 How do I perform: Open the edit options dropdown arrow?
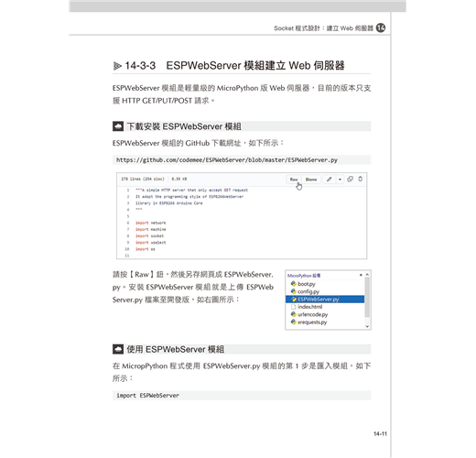pyautogui.click(x=340, y=180)
